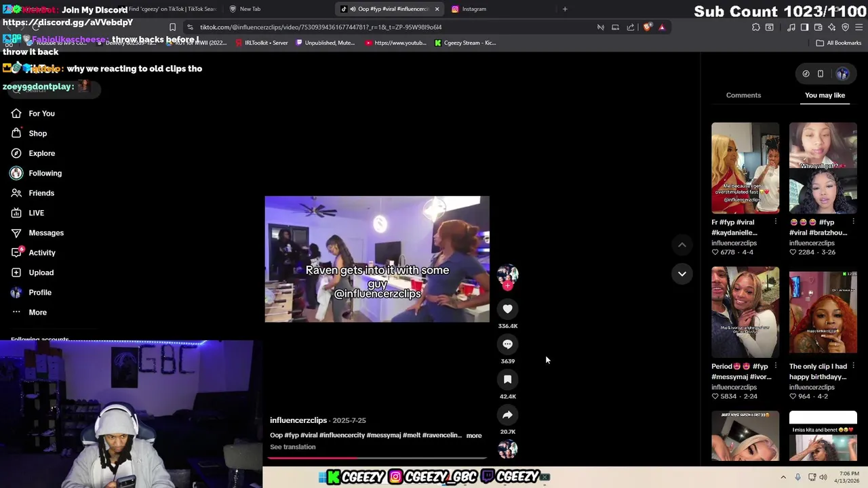
Task: Click the Get TikTok coins icon
Action: pos(806,74)
